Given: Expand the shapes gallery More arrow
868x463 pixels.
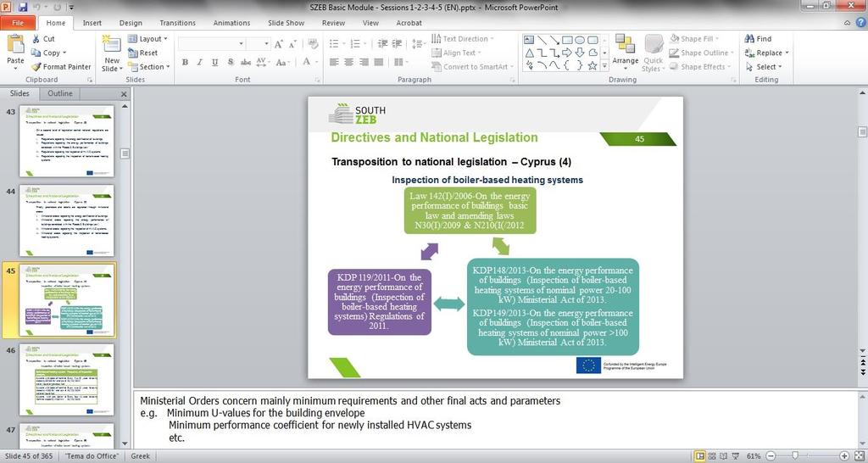Looking at the screenshot, I should [604, 66].
